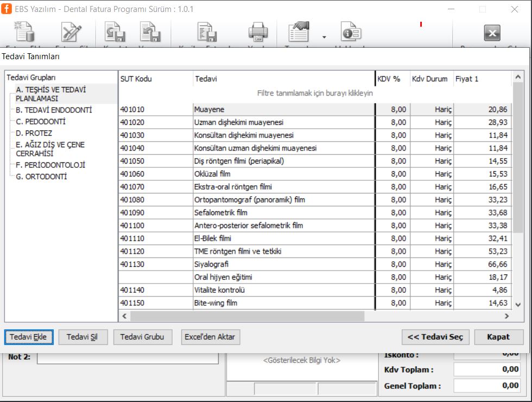Screen dimensions: 532x402
Task: Select the 'Siyalografi' treatment
Action: coord(315,264)
